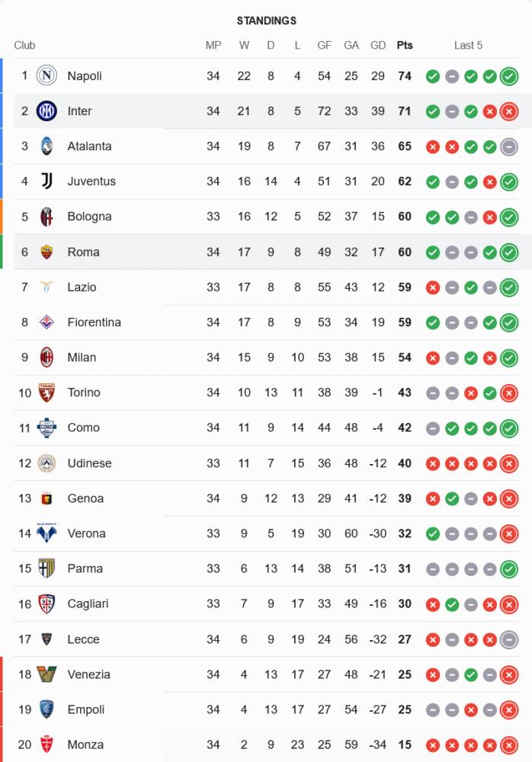Click the Last 5 column header
This screenshot has width=532, height=762.
(468, 45)
